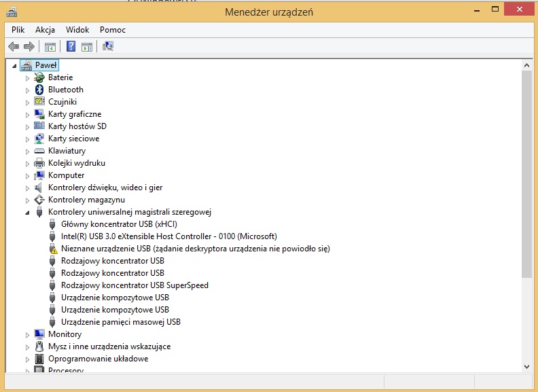Click the warning icon beside Nieznane urządzenie USB
This screenshot has height=392, width=538.
(53, 249)
